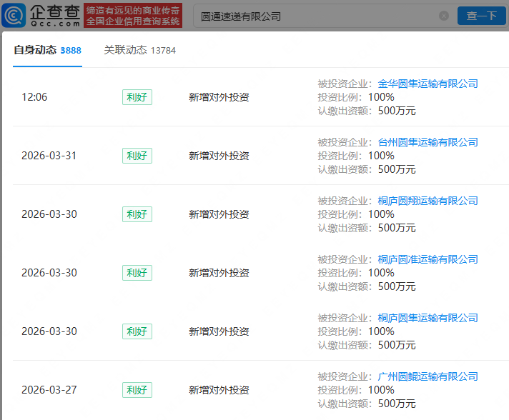Click the 利好 tag in the 2026-03-27 row
509x420 pixels.
pos(137,390)
